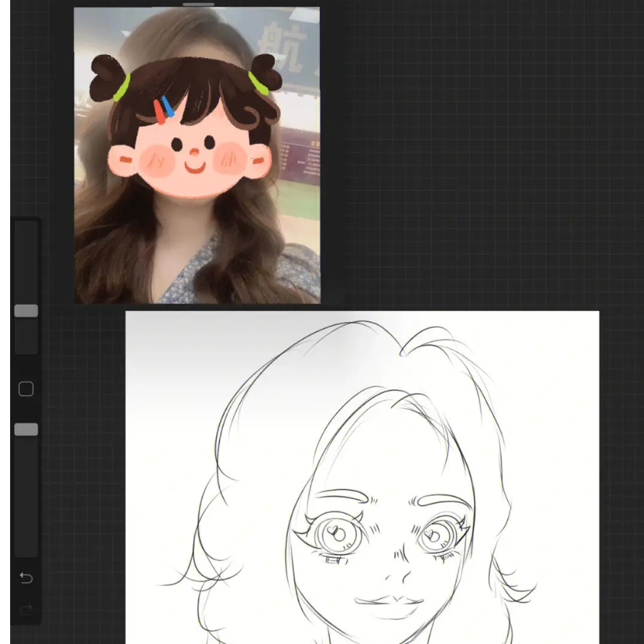
Task: Tap the dimmed redo arrow in the sidebar
Action: point(26,610)
